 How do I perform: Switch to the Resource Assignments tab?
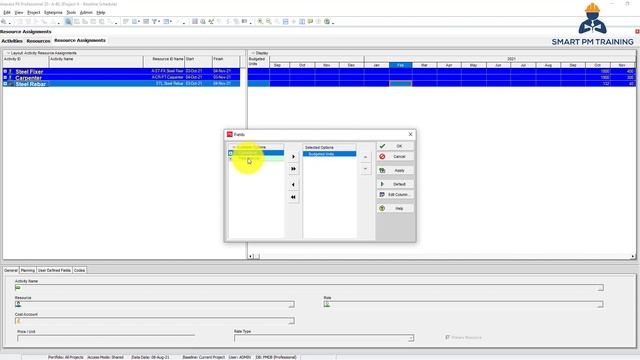click(80, 40)
